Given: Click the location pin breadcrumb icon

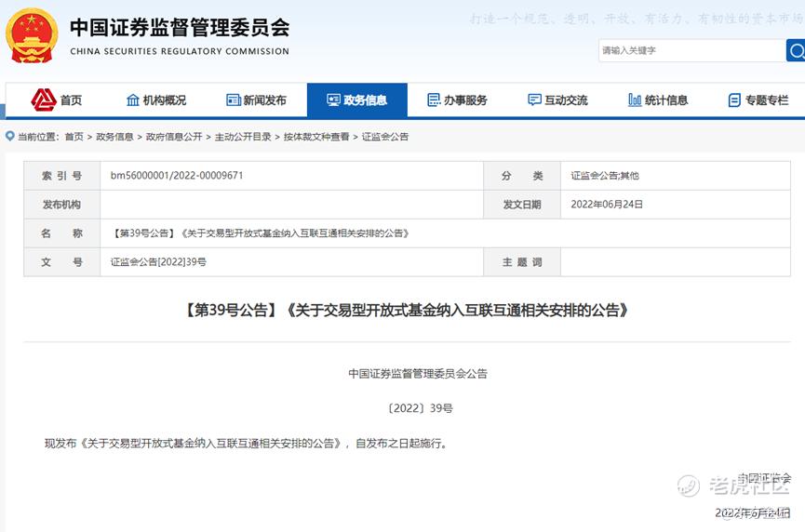Looking at the screenshot, I should click(9, 136).
